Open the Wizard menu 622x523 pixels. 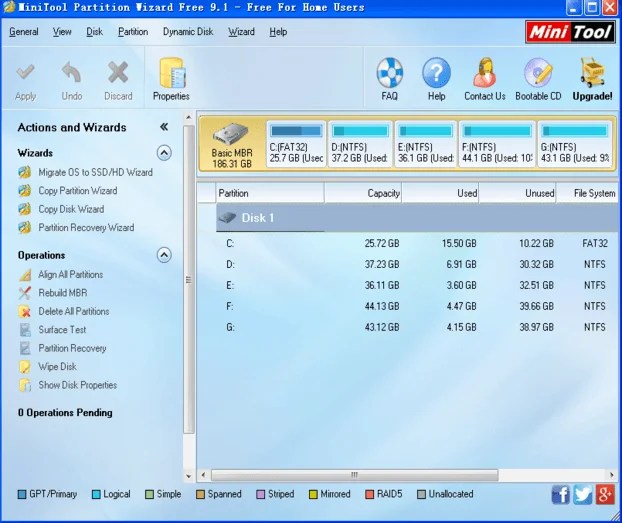241,32
